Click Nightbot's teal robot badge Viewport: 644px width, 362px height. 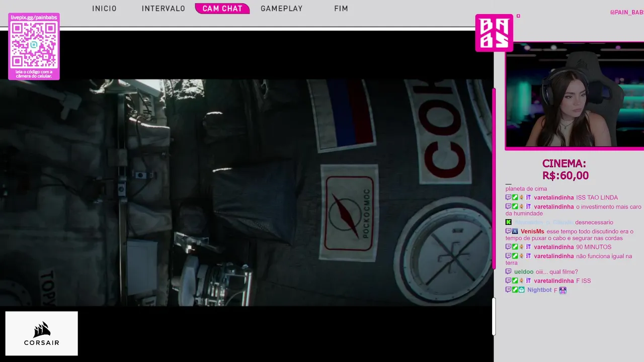tap(522, 290)
